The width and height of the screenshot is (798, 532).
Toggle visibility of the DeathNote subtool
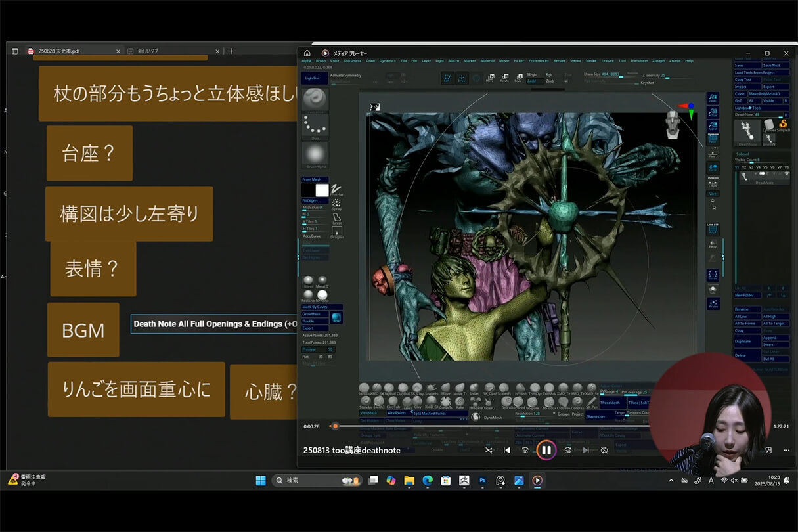pyautogui.click(x=786, y=173)
